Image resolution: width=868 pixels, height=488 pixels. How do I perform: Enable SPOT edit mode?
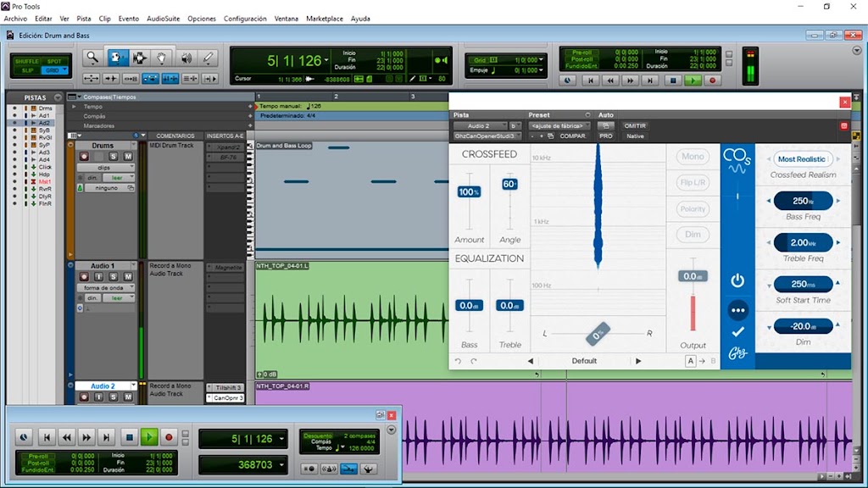[54, 61]
